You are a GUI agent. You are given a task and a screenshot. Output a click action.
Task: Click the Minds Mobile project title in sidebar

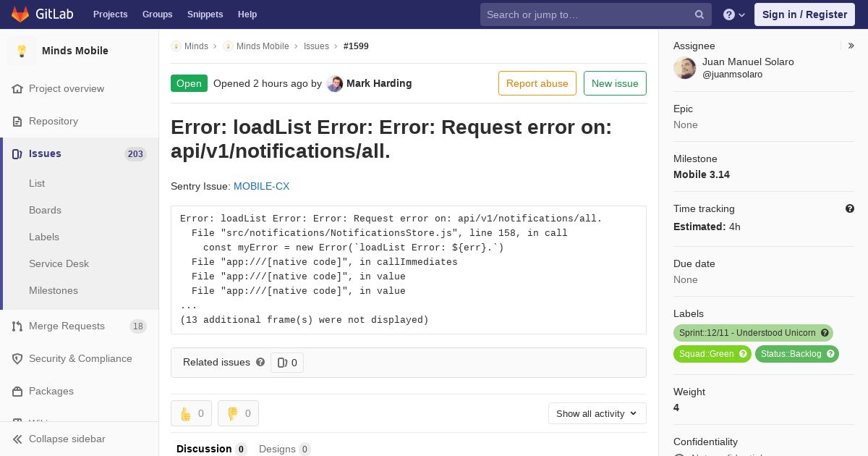(75, 51)
